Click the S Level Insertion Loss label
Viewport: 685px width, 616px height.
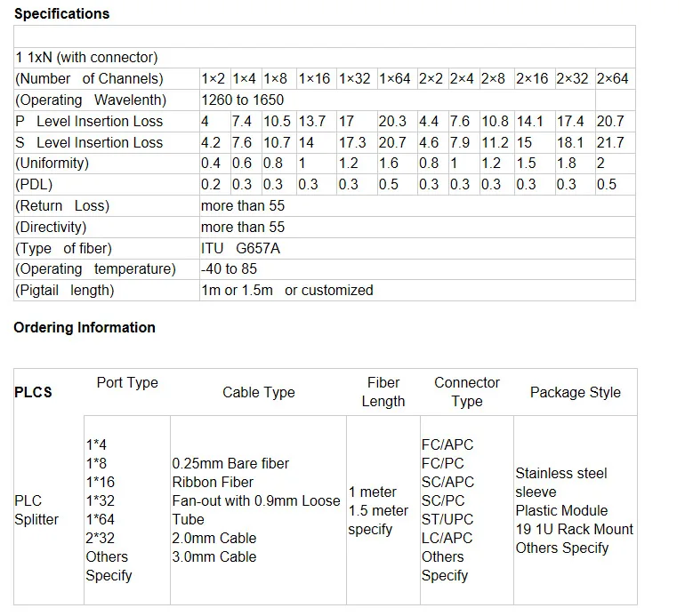click(x=89, y=142)
